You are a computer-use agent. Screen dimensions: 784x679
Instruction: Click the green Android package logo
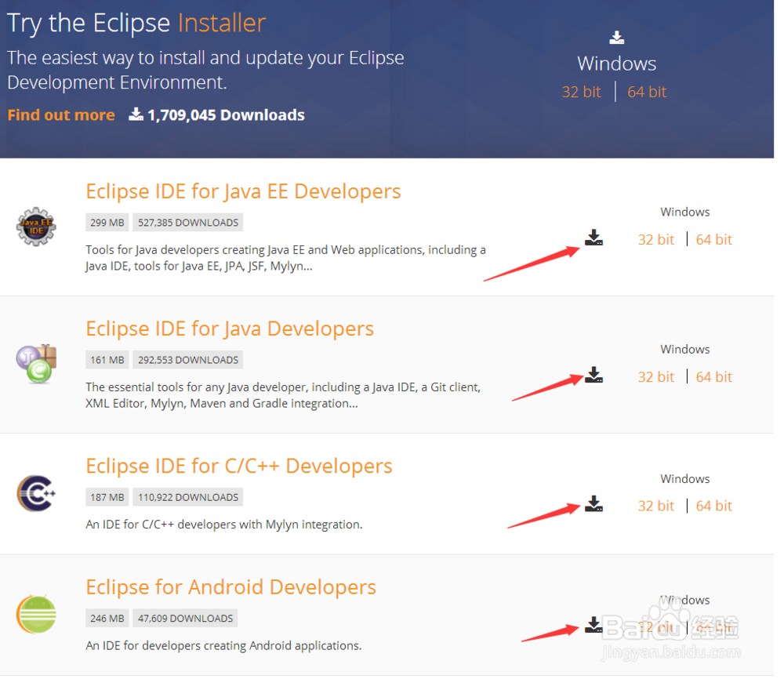[x=36, y=614]
